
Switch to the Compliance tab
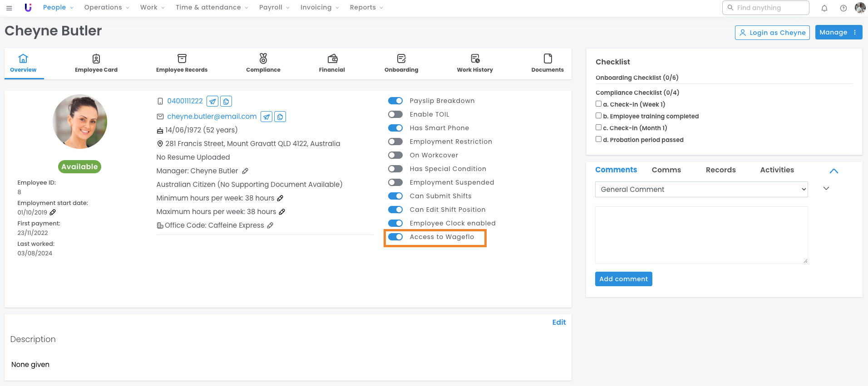coord(263,64)
